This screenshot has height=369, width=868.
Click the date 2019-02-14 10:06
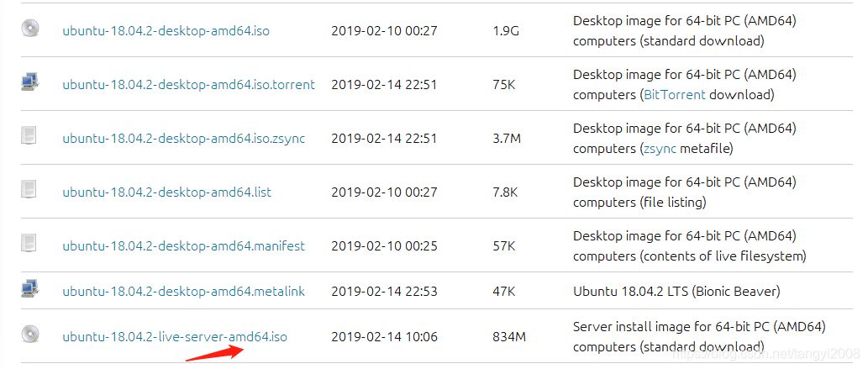point(384,337)
